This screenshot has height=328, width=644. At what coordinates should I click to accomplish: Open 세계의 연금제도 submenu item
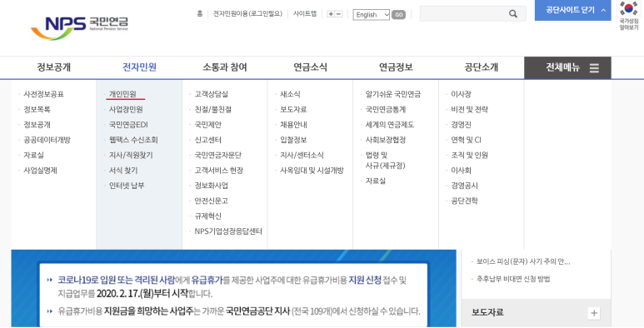point(389,124)
